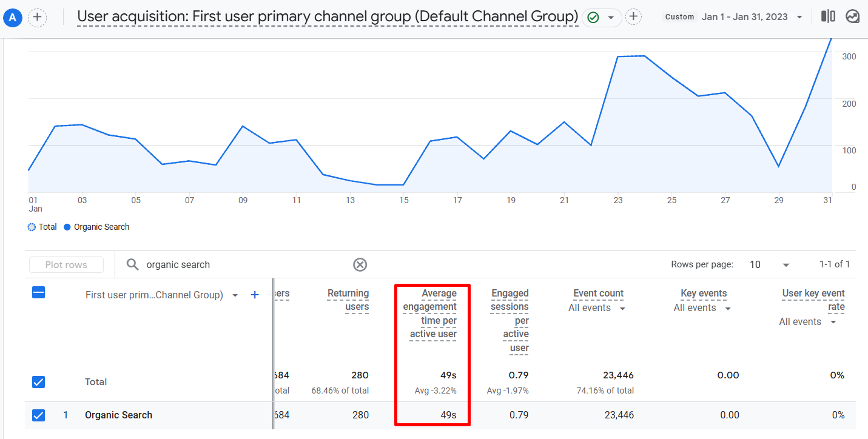Open the Insights trend icon at top right
This screenshot has width=868, height=439.
(853, 16)
